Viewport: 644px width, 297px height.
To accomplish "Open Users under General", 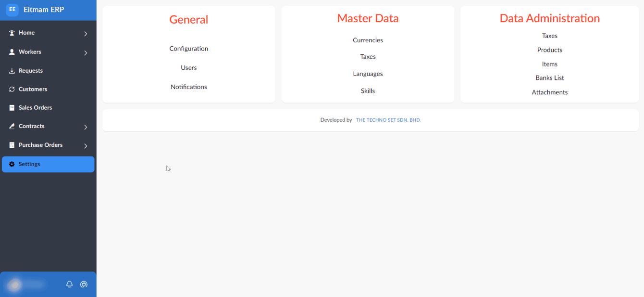I will (189, 68).
